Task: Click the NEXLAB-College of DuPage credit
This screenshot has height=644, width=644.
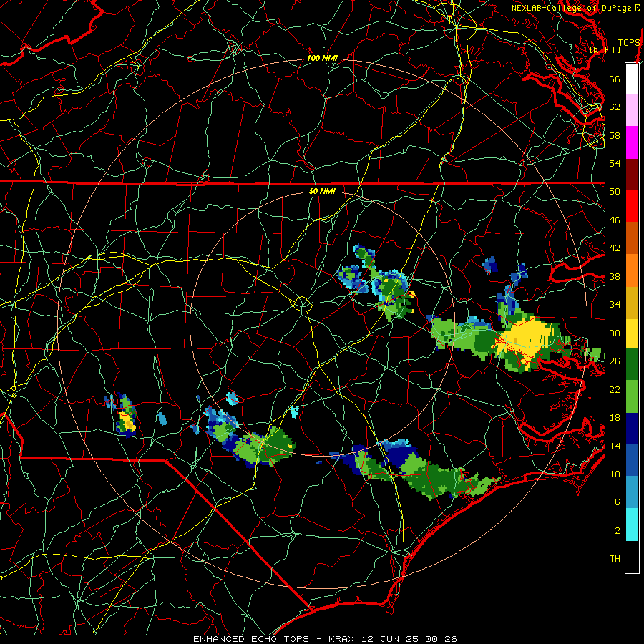Action: (576, 8)
